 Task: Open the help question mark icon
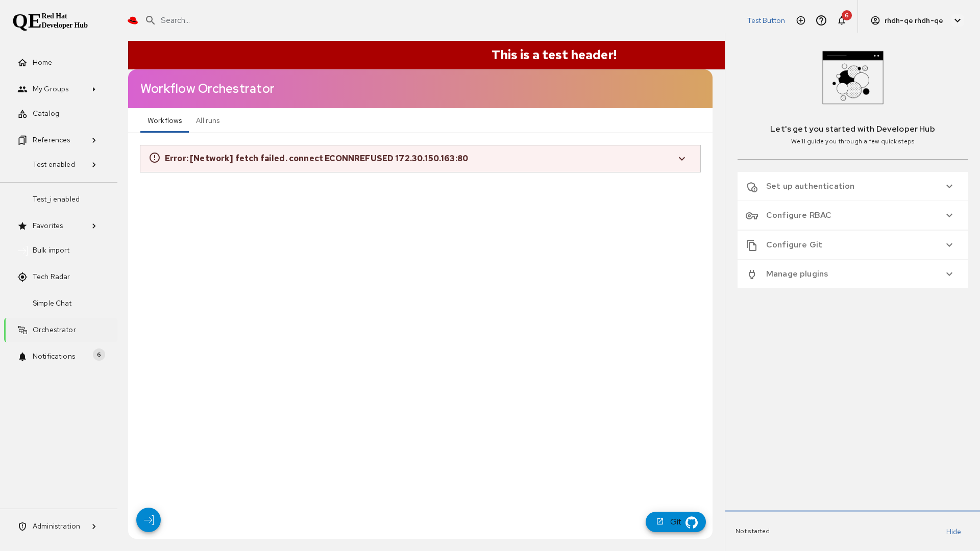coord(821,20)
